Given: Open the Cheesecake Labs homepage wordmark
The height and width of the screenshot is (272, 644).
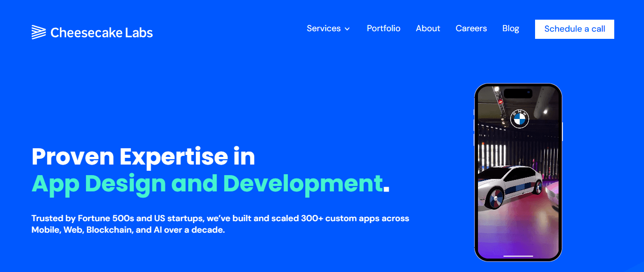Looking at the screenshot, I should click(x=102, y=33).
